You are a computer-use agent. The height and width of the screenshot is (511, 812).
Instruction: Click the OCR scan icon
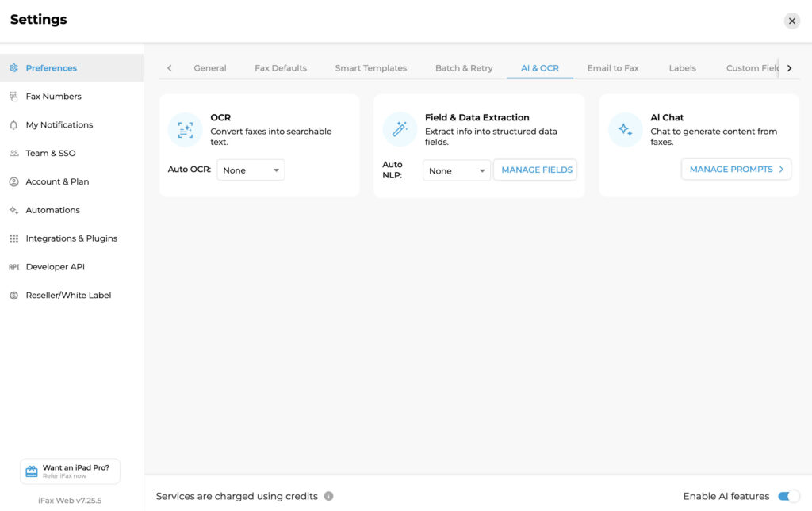(x=185, y=130)
